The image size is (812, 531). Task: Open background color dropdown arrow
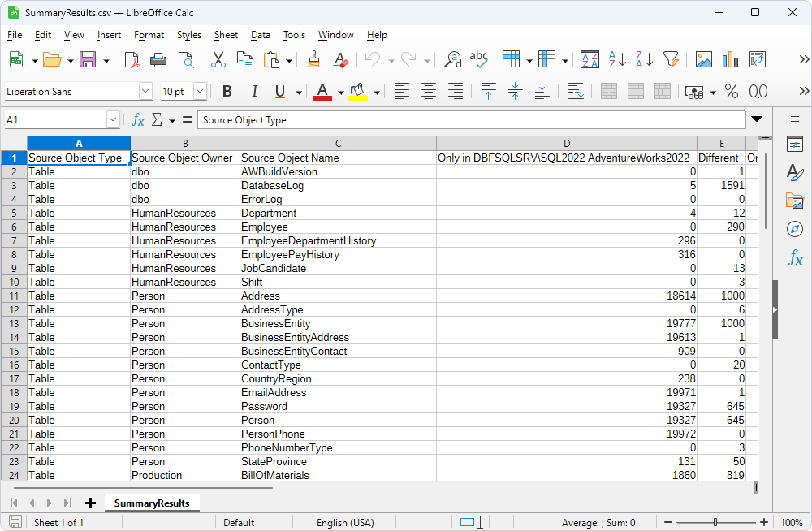point(377,93)
